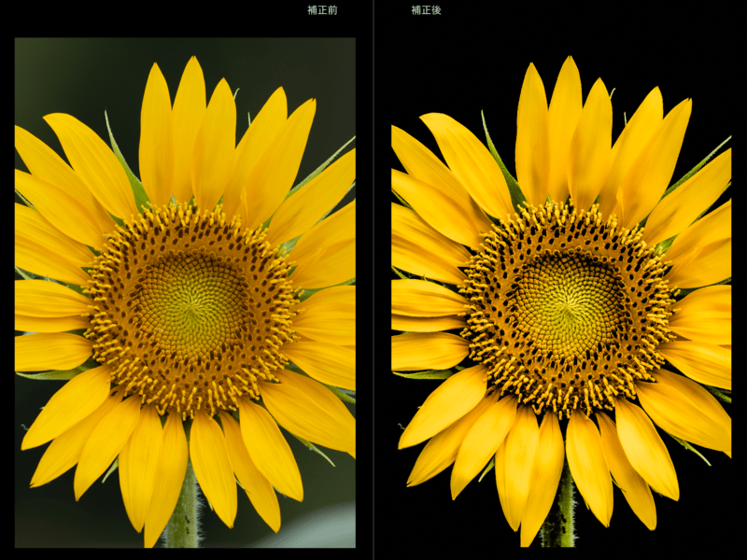Click the pure black background in the 補正後 image
747x560 pixels.
[439, 65]
